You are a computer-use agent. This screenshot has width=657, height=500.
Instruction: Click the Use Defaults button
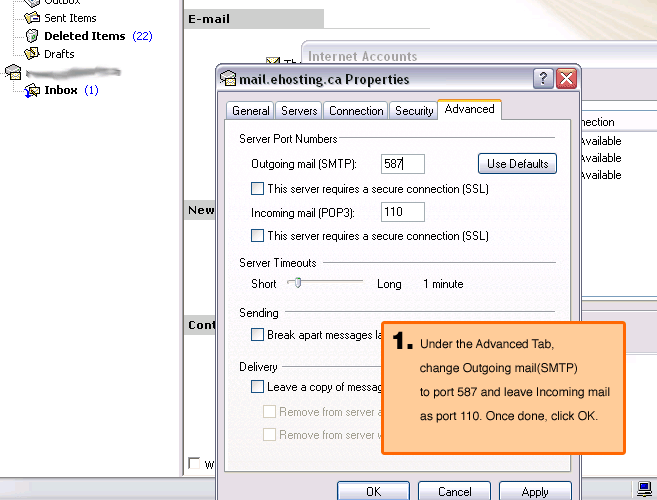point(517,163)
